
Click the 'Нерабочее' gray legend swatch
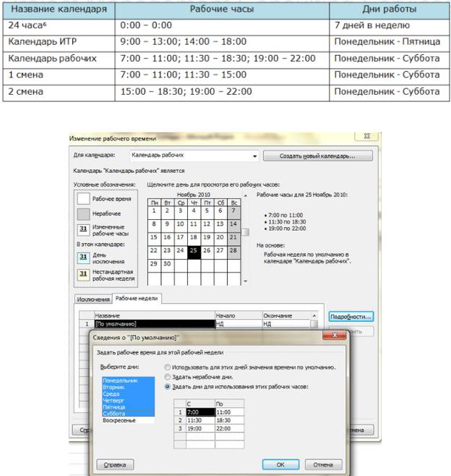tap(83, 214)
